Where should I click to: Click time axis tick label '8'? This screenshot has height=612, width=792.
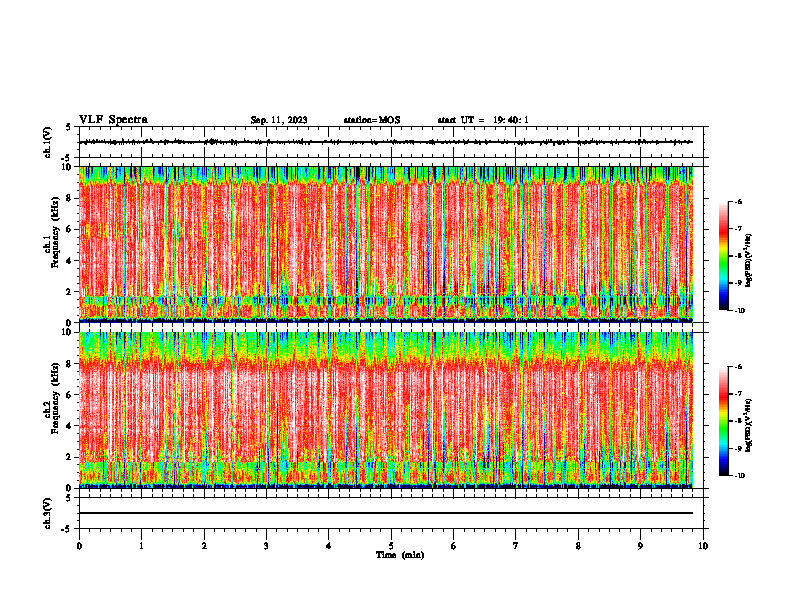(x=578, y=546)
